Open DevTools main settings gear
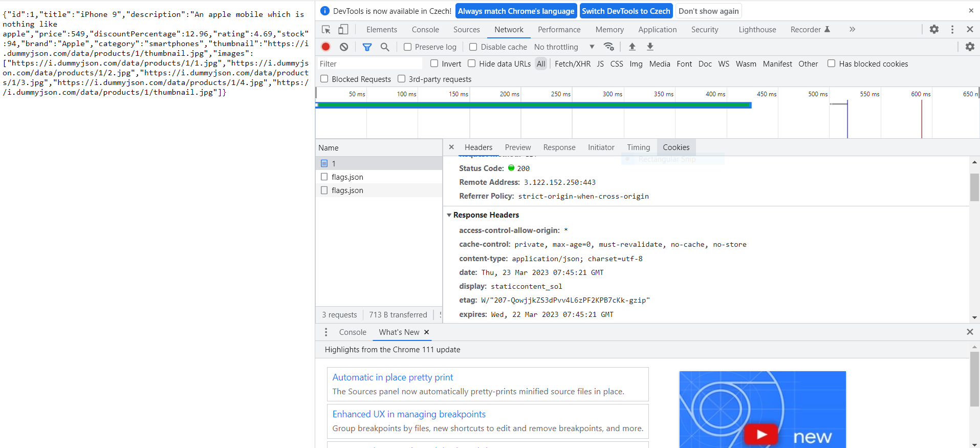The width and height of the screenshot is (980, 448). pos(934,29)
